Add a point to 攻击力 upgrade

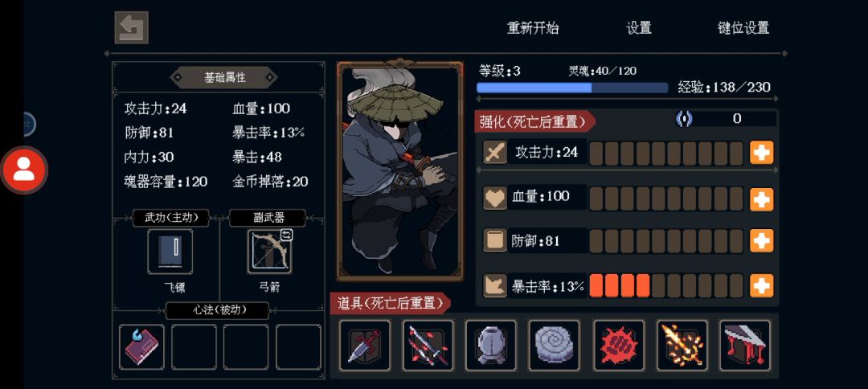[x=761, y=153]
